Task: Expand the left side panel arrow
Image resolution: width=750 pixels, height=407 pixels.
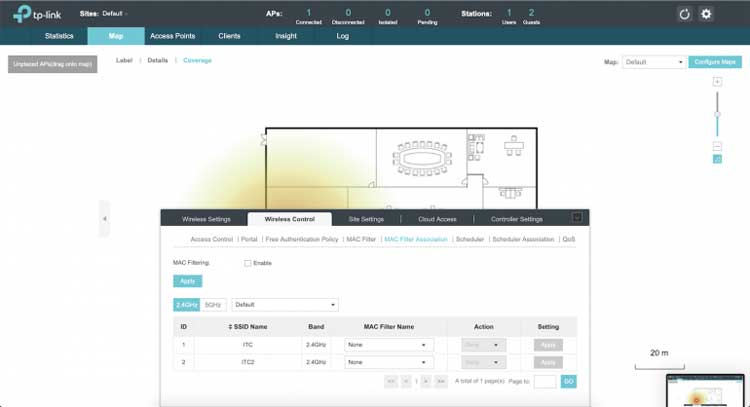Action: (x=105, y=218)
